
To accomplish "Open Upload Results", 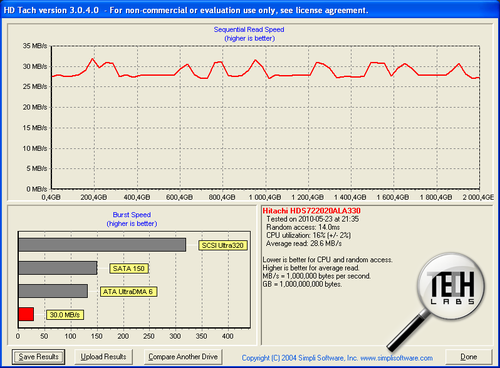I will (103, 357).
